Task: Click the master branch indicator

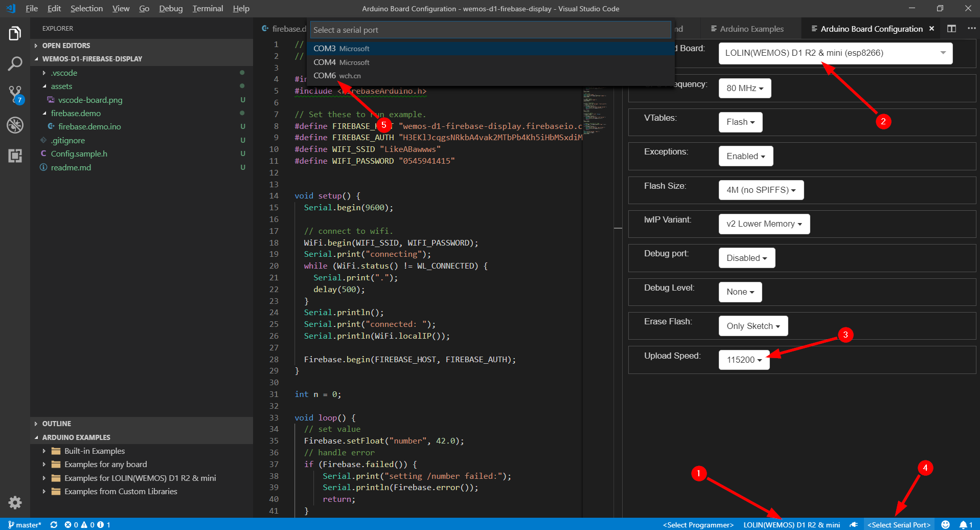Action: coord(25,524)
